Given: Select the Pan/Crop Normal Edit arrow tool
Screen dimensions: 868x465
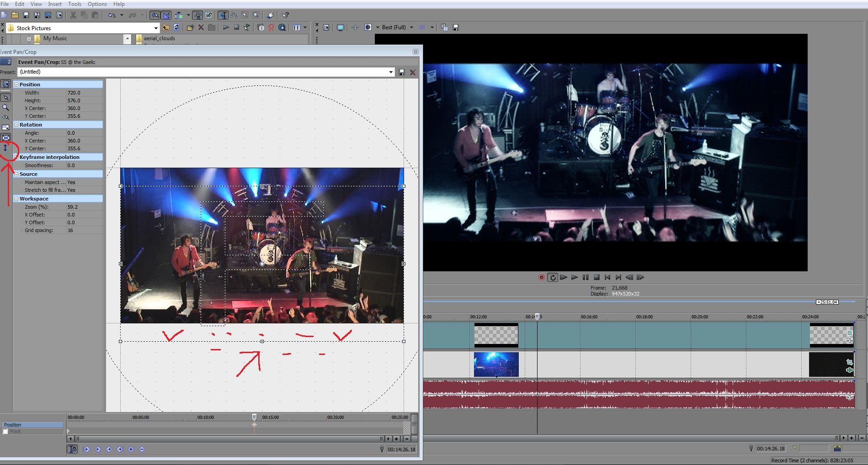Looking at the screenshot, I should coord(6,97).
